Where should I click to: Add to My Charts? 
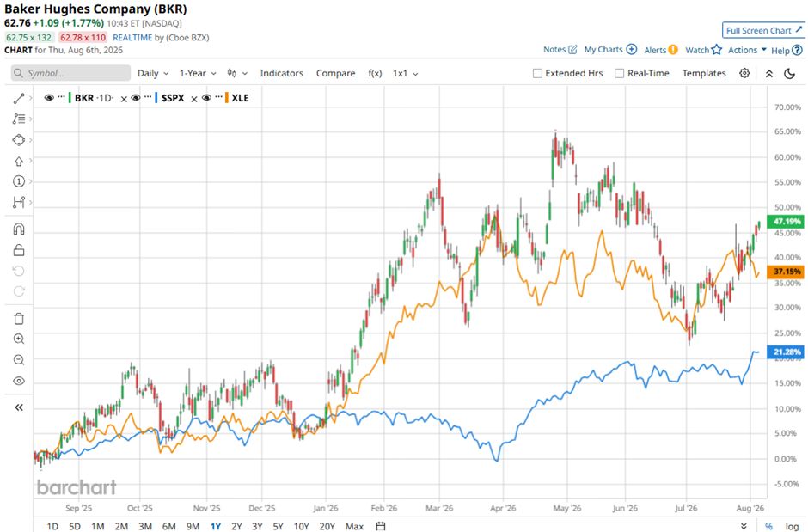[610, 50]
